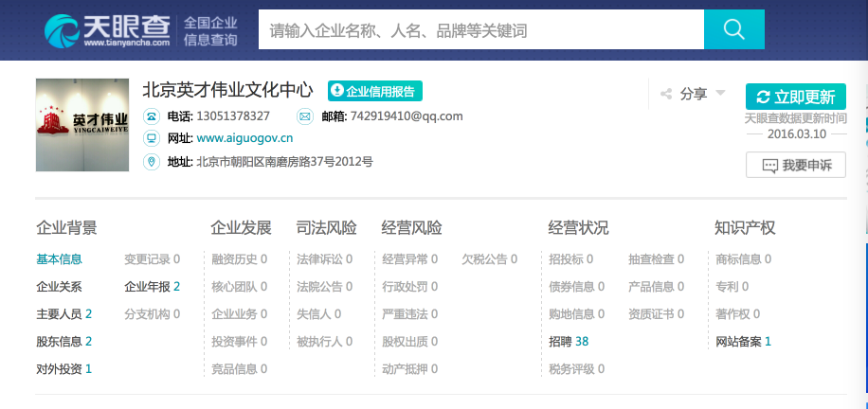Show 网站备案 record
The image size is (868, 409).
click(744, 342)
